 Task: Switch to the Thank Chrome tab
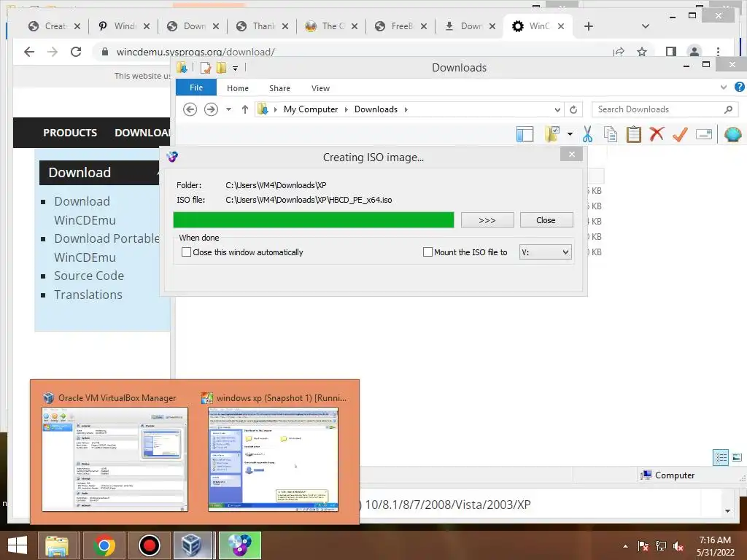point(262,26)
